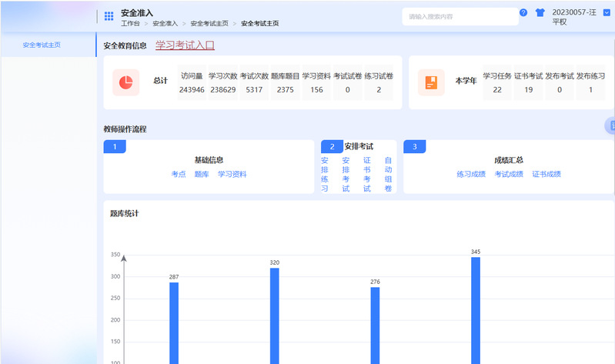Click the blue shirt theme icon
Image resolution: width=615 pixels, height=364 pixels.
tap(540, 13)
